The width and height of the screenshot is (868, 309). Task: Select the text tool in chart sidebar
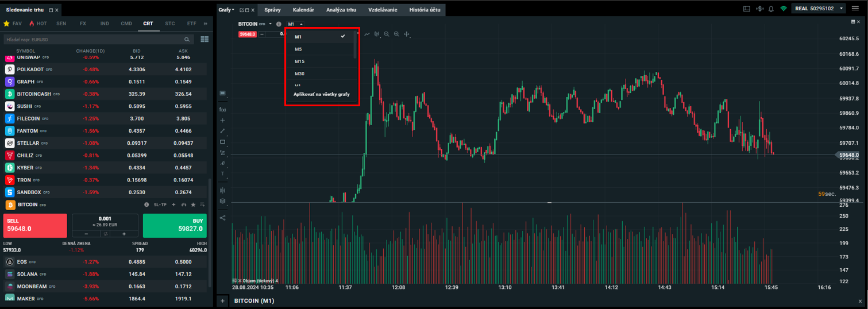click(223, 173)
